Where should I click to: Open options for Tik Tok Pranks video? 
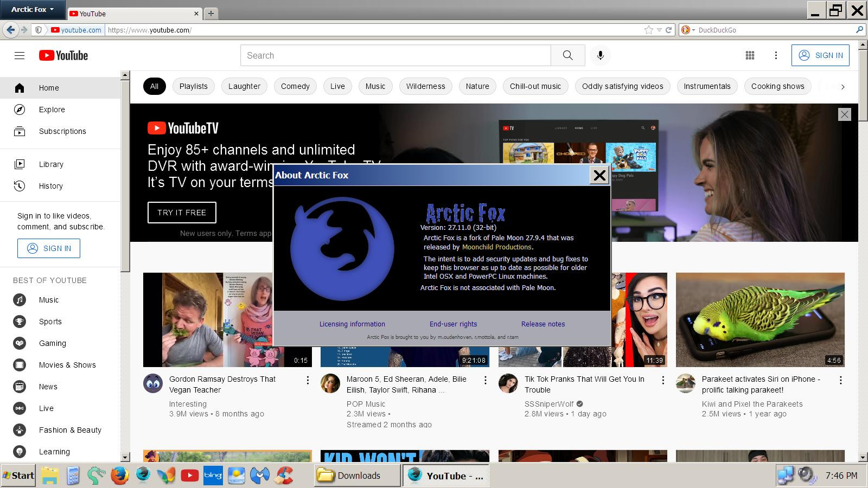(663, 380)
